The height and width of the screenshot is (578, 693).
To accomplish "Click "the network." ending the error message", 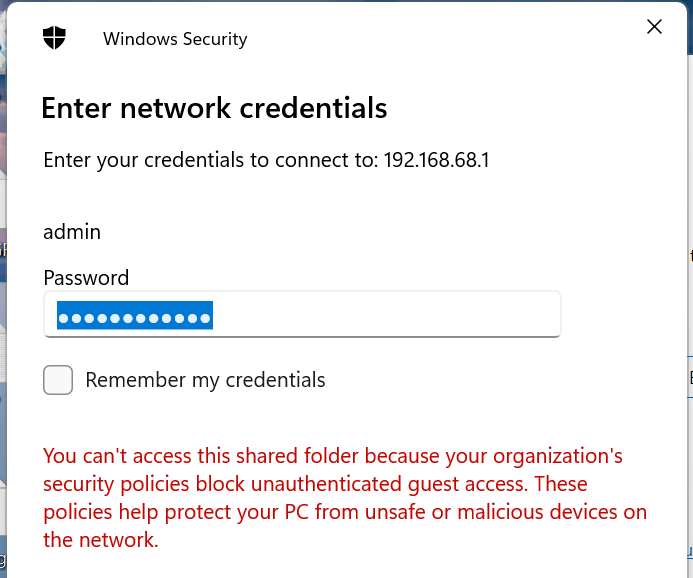I will (101, 540).
